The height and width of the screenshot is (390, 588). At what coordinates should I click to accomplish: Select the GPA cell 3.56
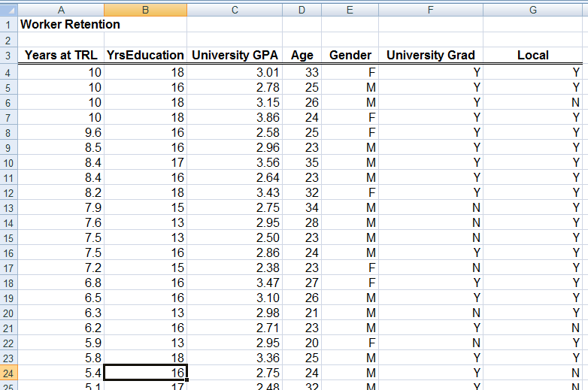(x=235, y=162)
